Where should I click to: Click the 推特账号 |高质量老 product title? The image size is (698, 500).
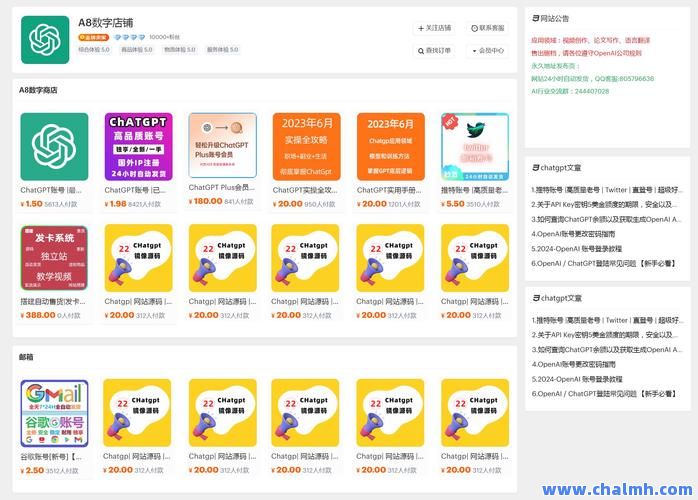(x=474, y=190)
